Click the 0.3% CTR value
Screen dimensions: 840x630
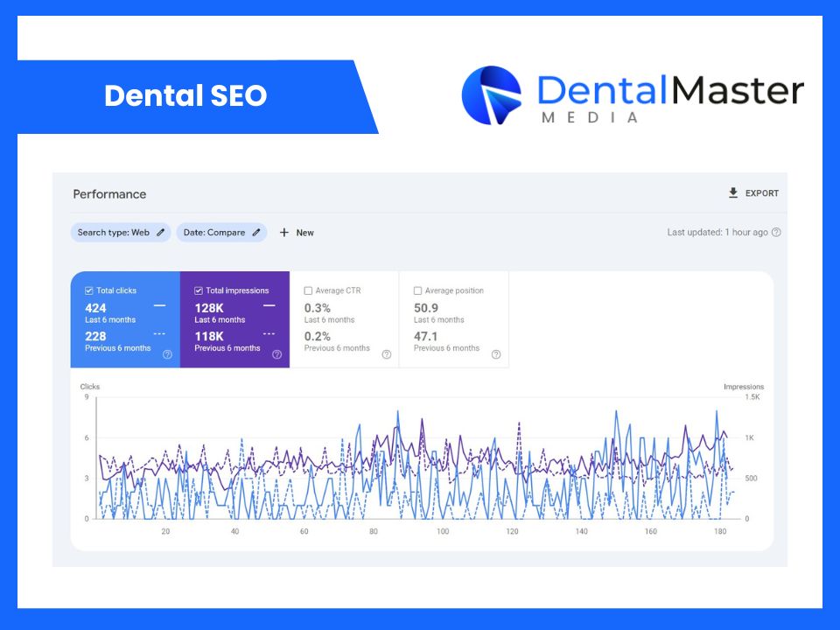click(317, 308)
